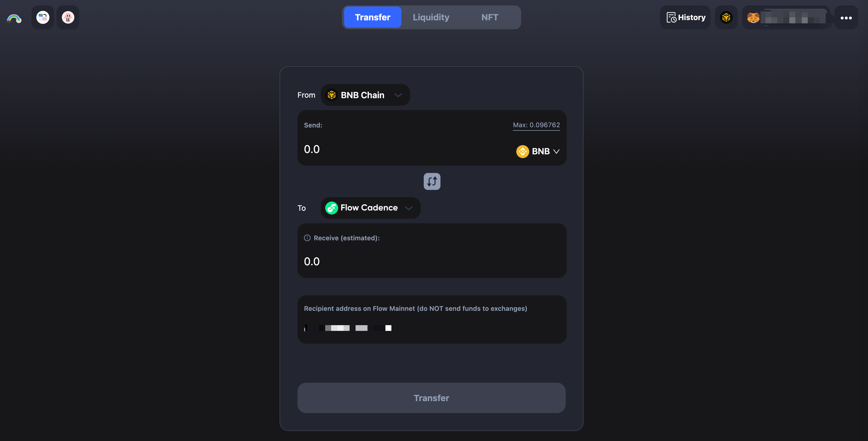Screen dimensions: 868x441
Task: Click the green Flow Cadence logo
Action: point(332,208)
